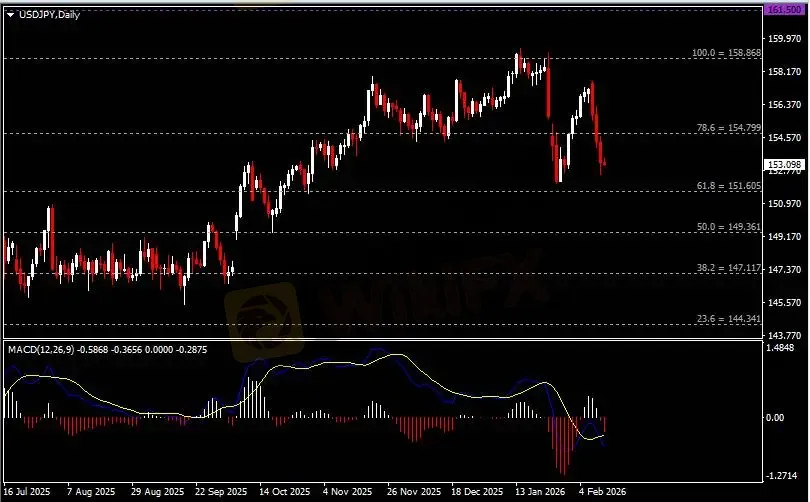The image size is (810, 502).
Task: Select the 23.6 = 144.341 Fibonacci label
Action: [728, 319]
